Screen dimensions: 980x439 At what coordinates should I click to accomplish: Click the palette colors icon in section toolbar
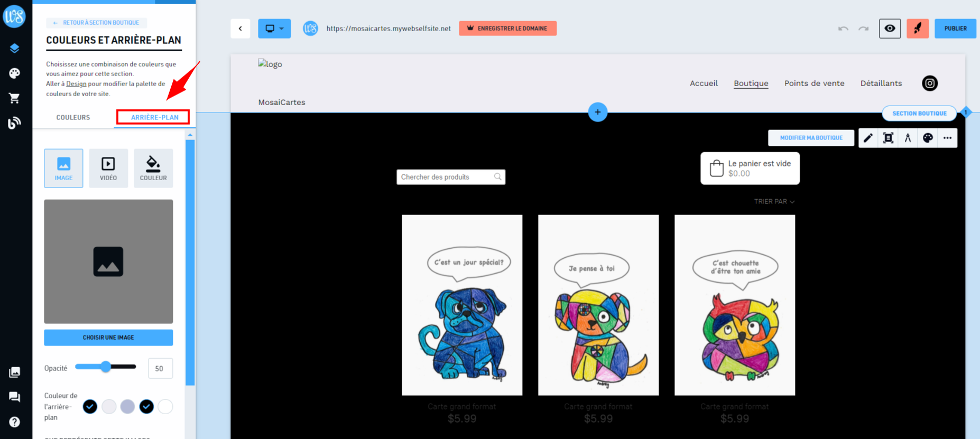click(928, 138)
